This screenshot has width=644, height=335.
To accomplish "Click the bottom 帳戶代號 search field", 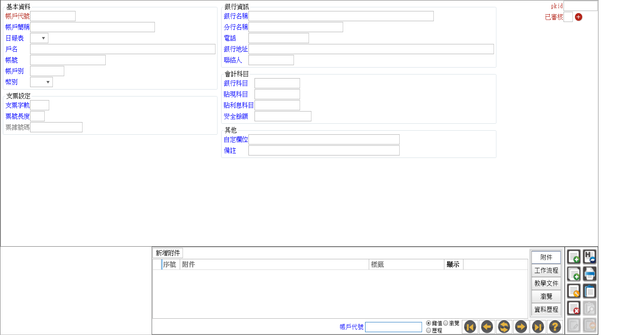I will pos(394,327).
